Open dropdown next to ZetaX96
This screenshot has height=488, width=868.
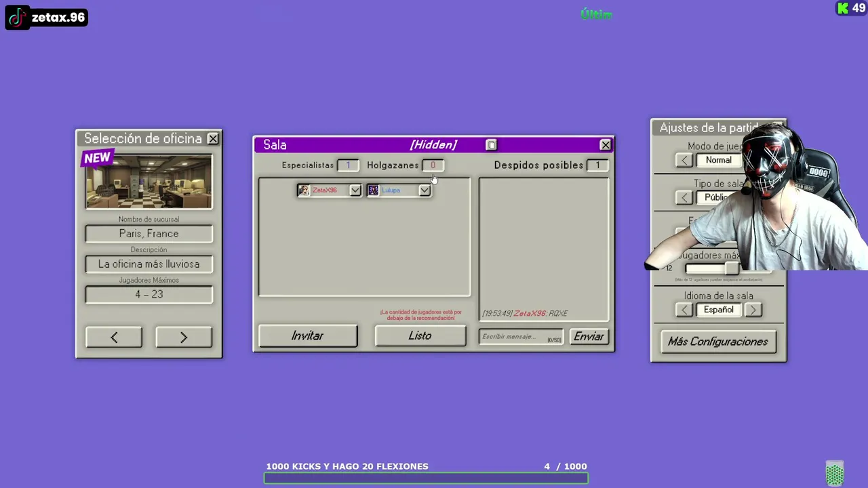[x=355, y=190]
